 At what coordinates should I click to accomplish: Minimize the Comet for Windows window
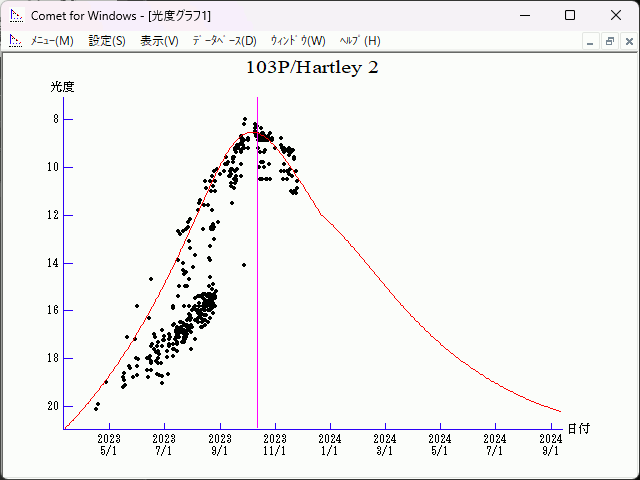coord(525,16)
